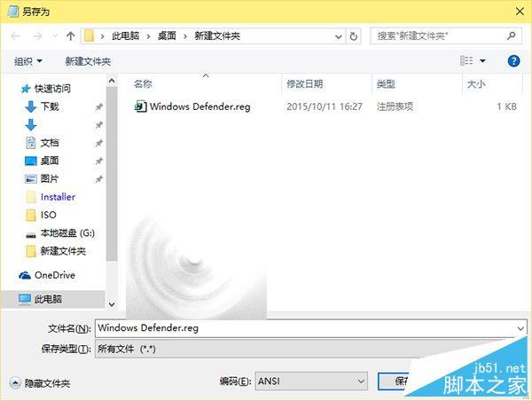Unpin 图片 using its pin icon
This screenshot has height=401, width=532.
tap(98, 179)
